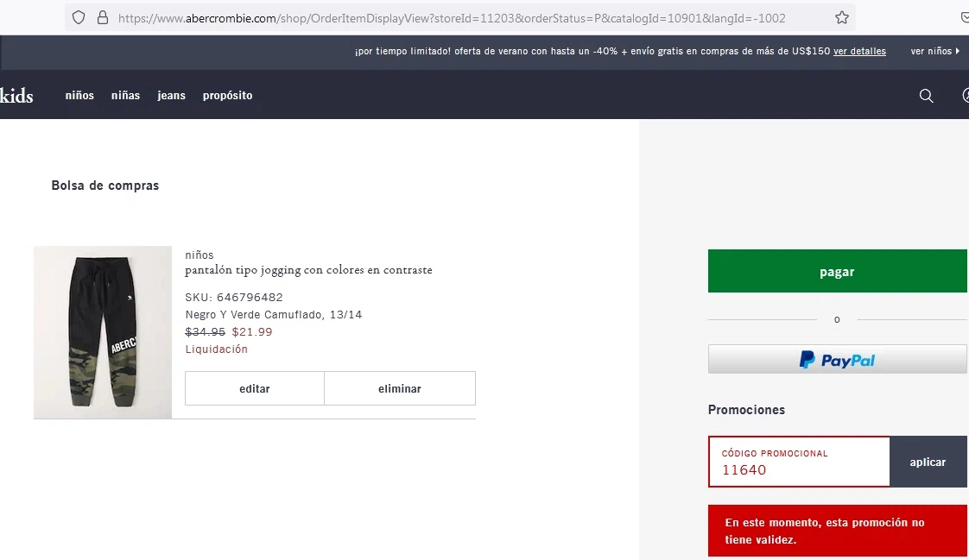Bookmark this page with the star icon
Image resolution: width=969 pixels, height=560 pixels.
842,18
